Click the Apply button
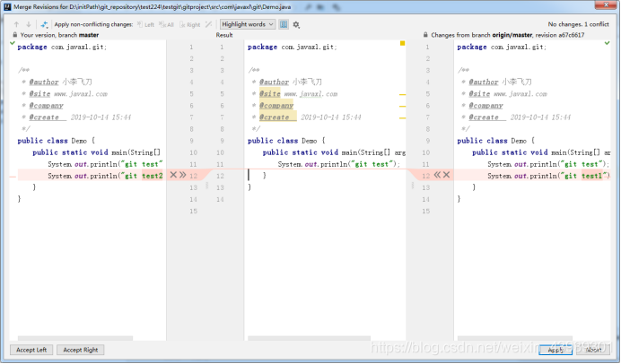Screen dimensions: 621x364 pos(555,350)
